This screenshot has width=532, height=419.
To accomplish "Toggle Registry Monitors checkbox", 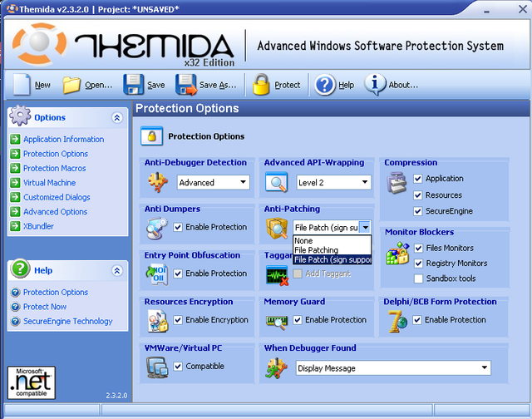I will [419, 264].
